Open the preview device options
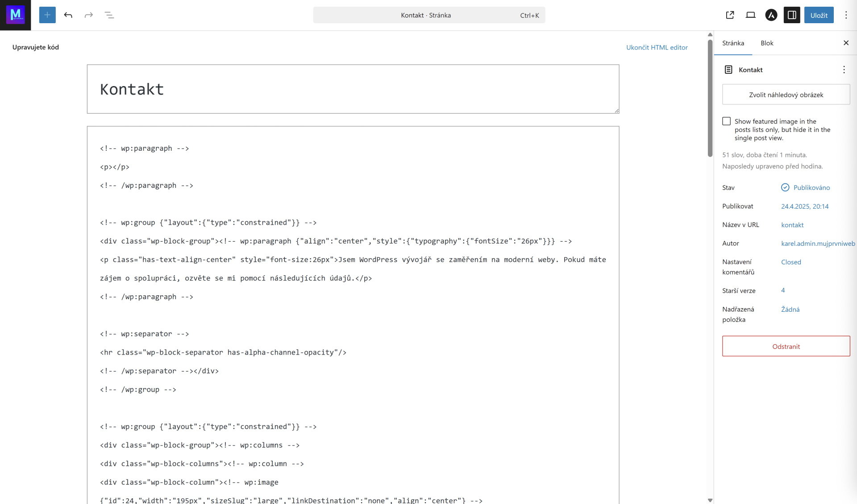The height and width of the screenshot is (504, 857). [x=750, y=15]
